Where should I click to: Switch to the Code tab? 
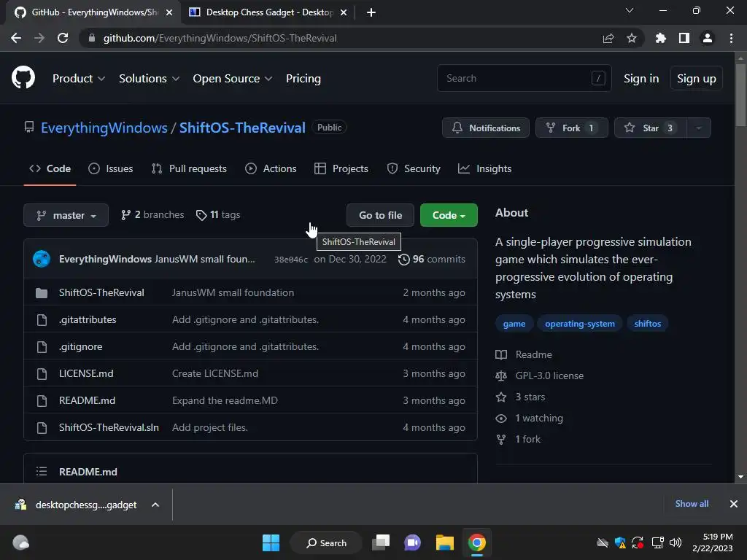50,168
